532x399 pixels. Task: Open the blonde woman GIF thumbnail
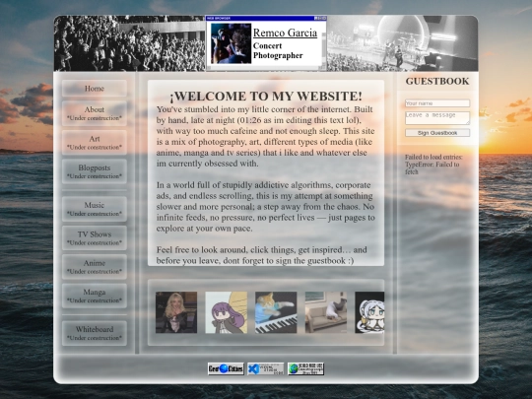click(176, 312)
